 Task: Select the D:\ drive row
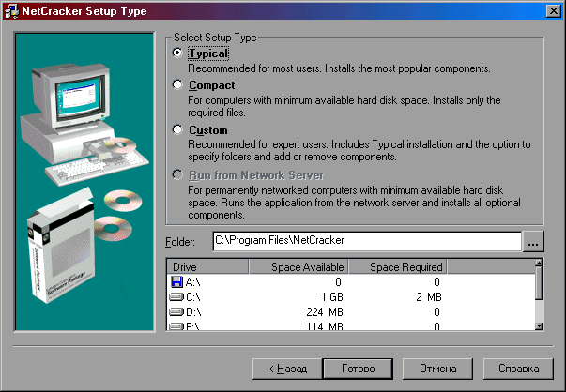[x=351, y=311]
